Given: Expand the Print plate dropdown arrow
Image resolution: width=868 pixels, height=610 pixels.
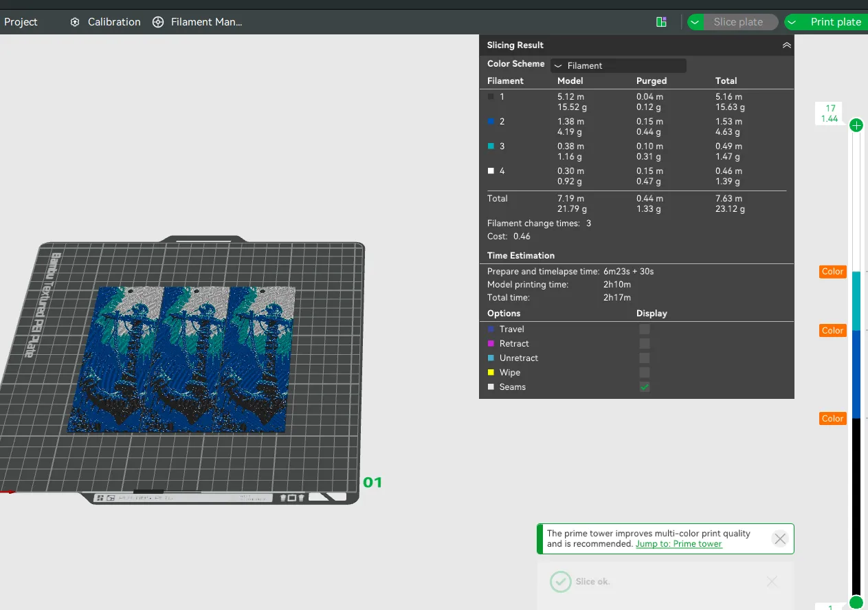Looking at the screenshot, I should tap(792, 22).
